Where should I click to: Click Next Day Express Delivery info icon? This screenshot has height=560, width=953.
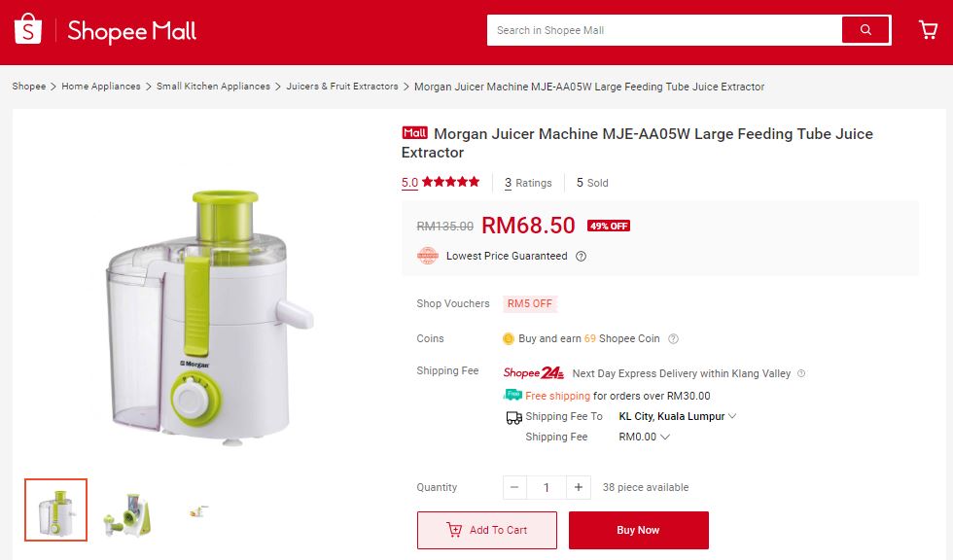[801, 373]
